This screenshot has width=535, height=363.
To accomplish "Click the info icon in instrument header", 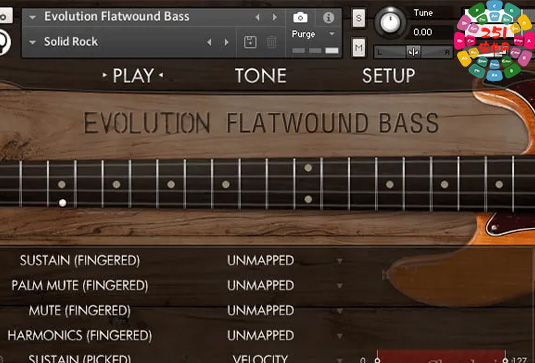I will point(328,17).
